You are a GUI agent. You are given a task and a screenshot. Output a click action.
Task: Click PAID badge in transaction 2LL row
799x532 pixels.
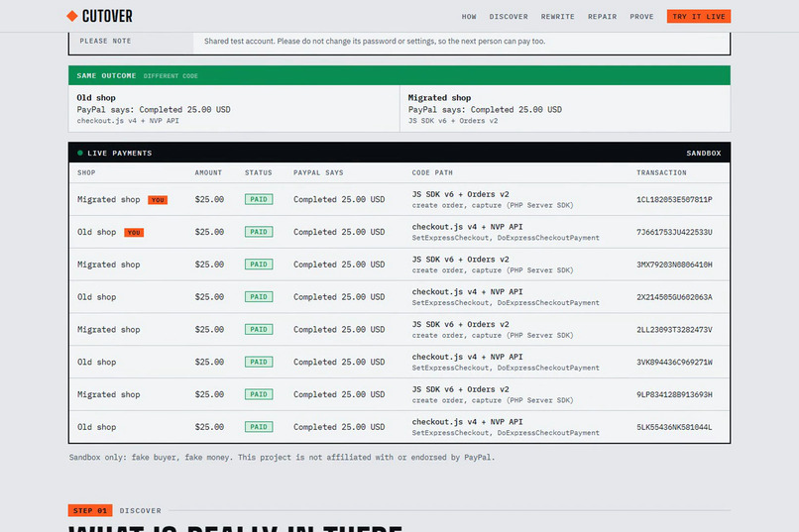pos(259,330)
